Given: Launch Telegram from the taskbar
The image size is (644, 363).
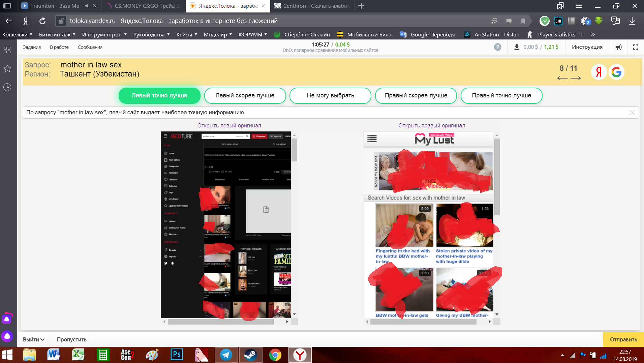Looking at the screenshot, I should [x=226, y=355].
